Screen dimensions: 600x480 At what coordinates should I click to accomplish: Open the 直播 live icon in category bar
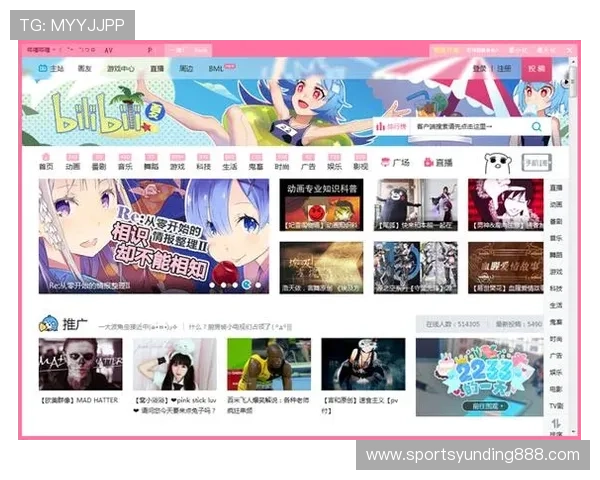click(428, 162)
